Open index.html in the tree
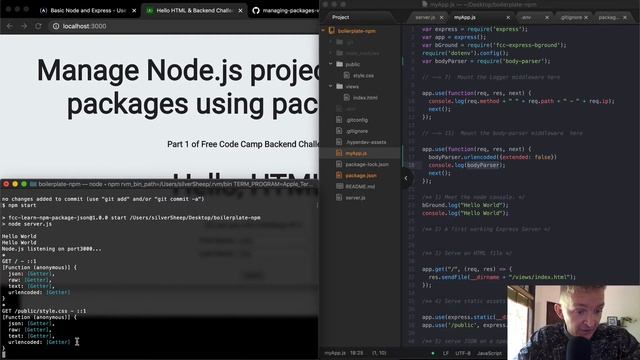 click(x=365, y=98)
